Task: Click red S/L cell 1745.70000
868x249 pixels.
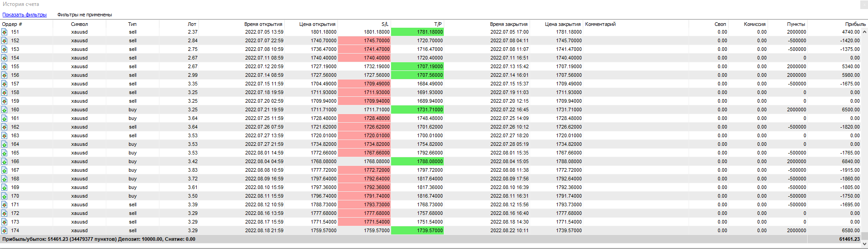Action: (x=364, y=40)
